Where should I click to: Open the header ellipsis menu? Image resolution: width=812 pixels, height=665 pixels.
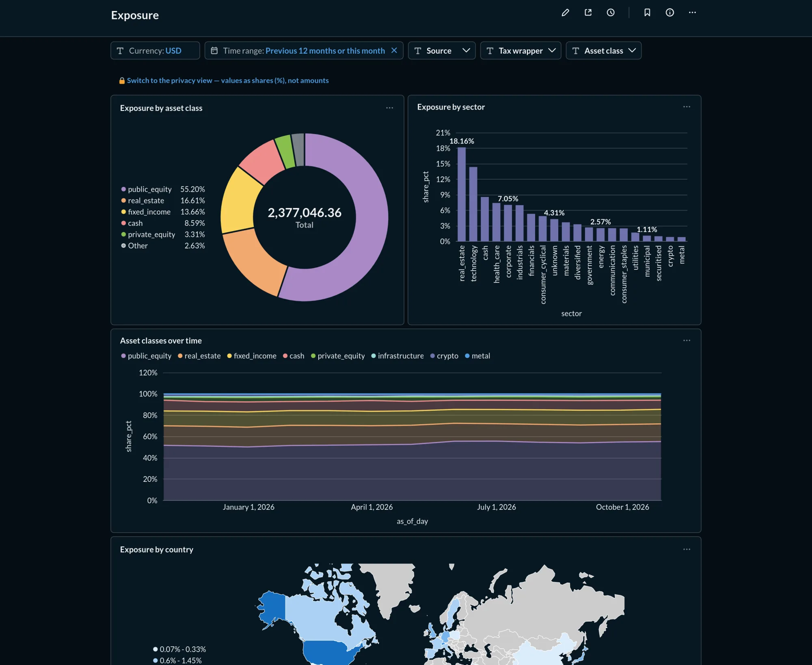[693, 13]
